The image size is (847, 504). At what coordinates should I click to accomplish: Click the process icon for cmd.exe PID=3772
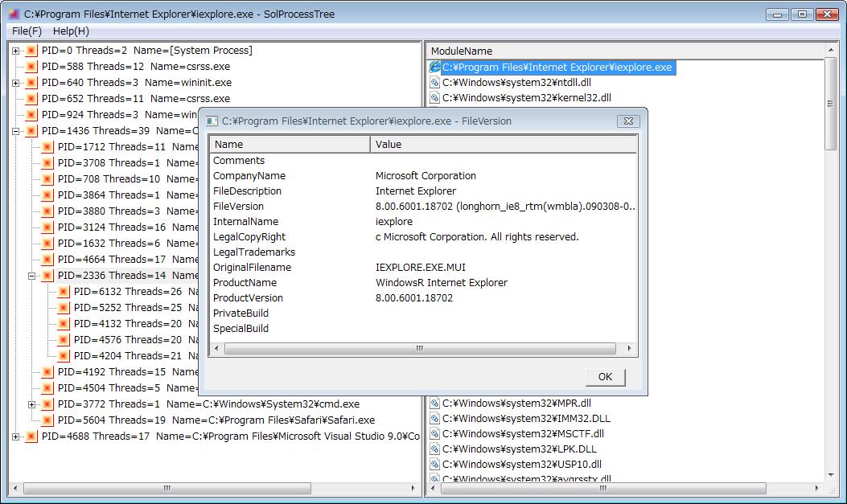[47, 404]
